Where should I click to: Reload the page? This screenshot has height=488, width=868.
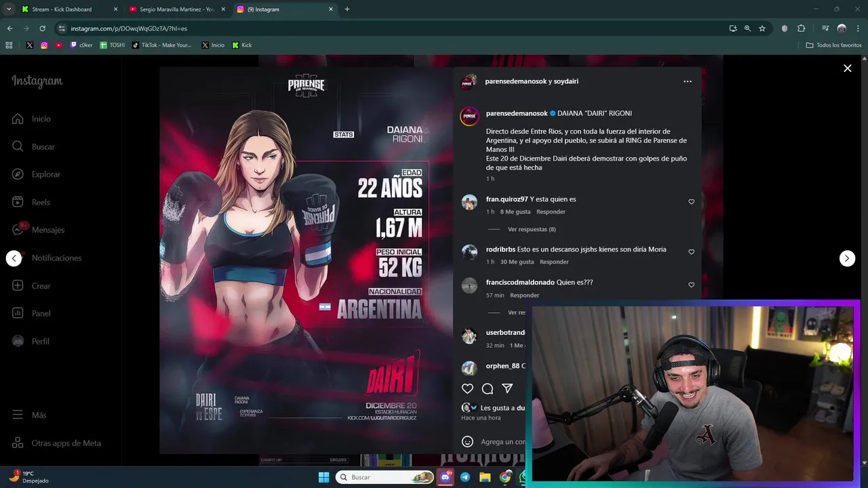tap(42, 28)
